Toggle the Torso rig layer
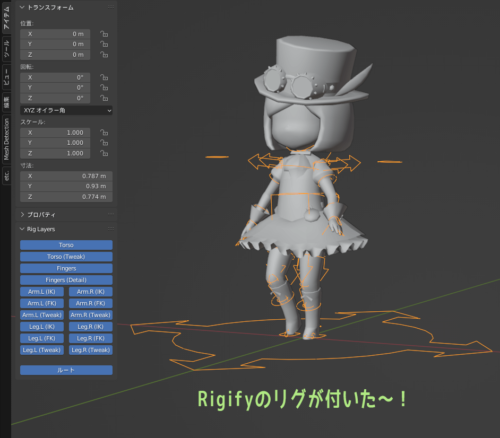500x438 pixels. (x=66, y=245)
